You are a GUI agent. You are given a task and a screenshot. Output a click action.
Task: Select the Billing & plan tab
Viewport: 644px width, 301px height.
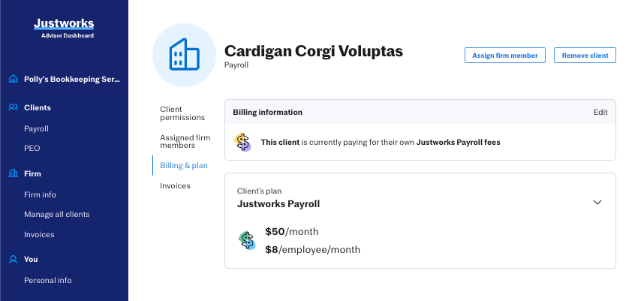point(184,165)
